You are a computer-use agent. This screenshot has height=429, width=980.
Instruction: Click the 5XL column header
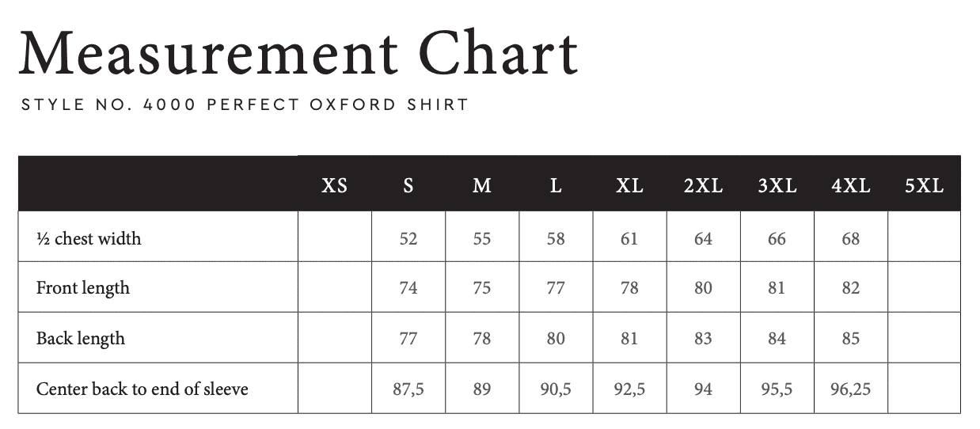[925, 186]
